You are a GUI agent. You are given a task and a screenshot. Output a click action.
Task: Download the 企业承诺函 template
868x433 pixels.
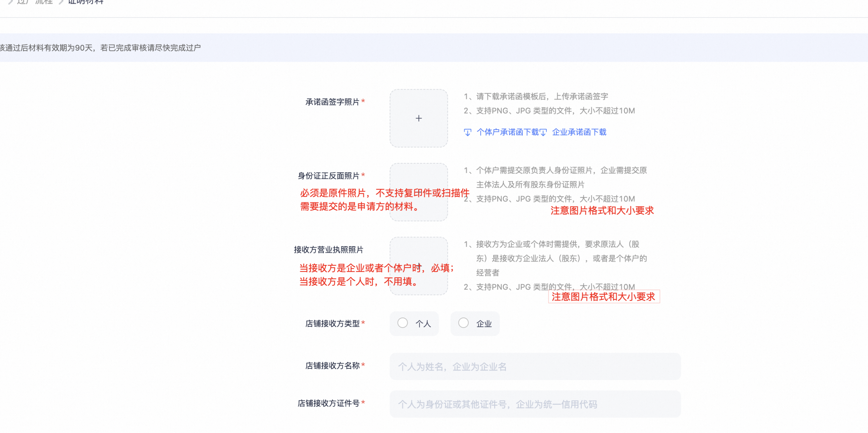point(579,132)
